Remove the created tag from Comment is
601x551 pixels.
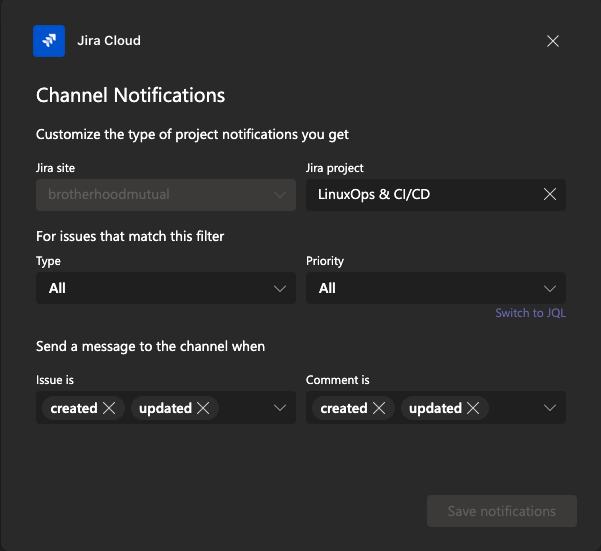[379, 408]
